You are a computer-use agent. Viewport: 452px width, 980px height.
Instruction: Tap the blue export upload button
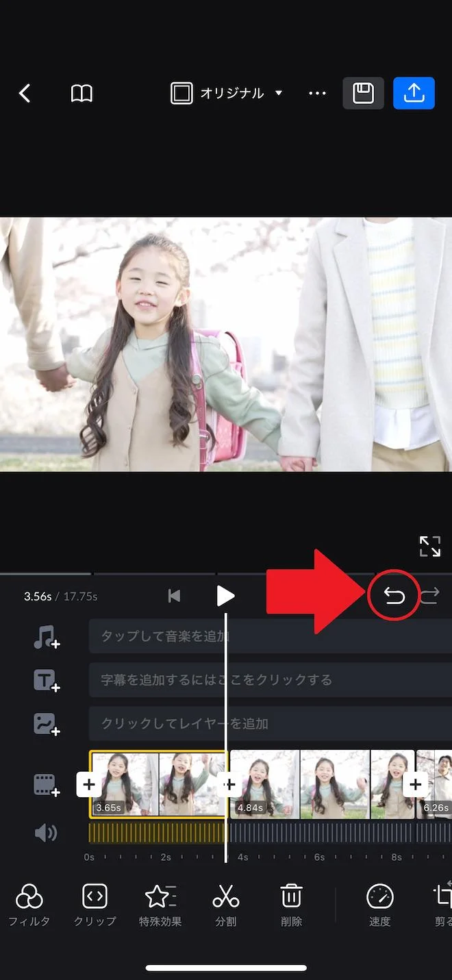coord(414,93)
